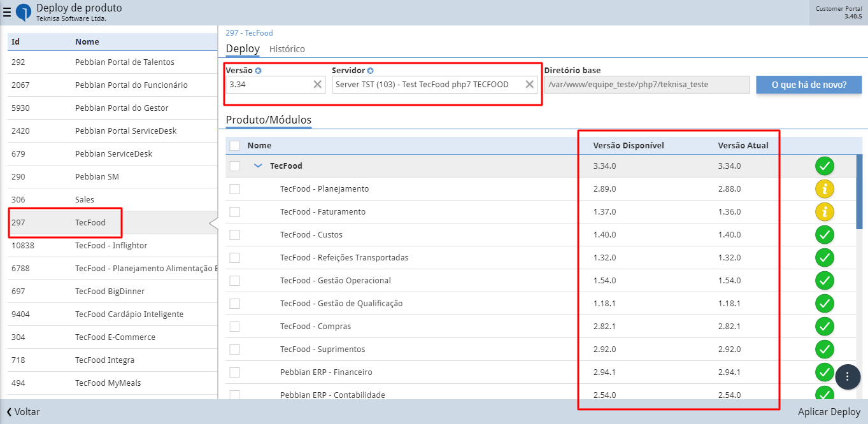Check the TecFood parent row checkbox
This screenshot has height=424, width=868.
[x=235, y=166]
